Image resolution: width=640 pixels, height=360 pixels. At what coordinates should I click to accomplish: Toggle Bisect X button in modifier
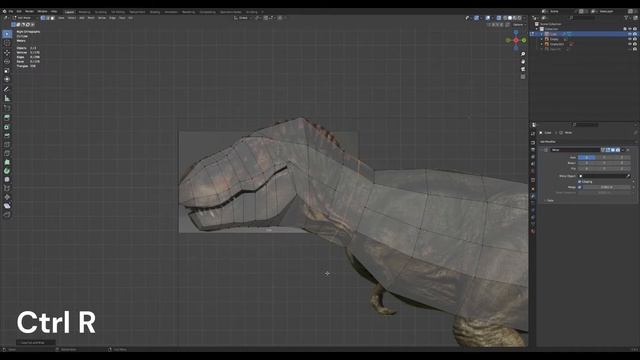tap(587, 163)
